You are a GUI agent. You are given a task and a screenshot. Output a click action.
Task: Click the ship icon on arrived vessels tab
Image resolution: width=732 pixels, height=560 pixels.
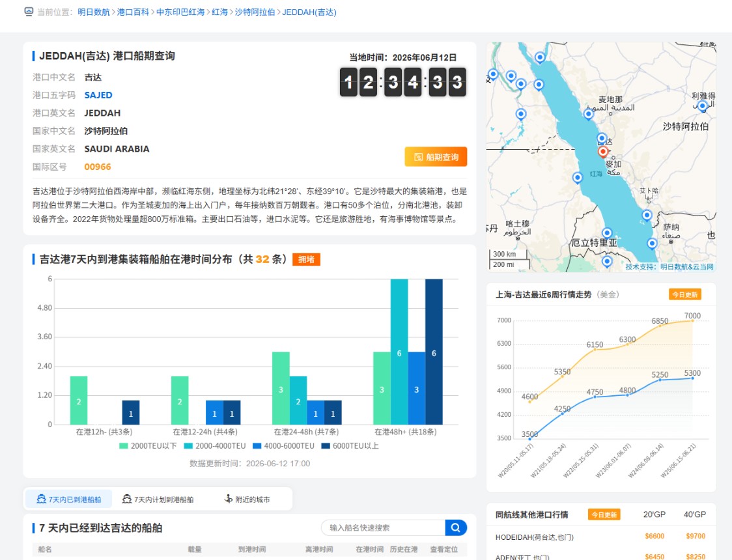click(41, 499)
